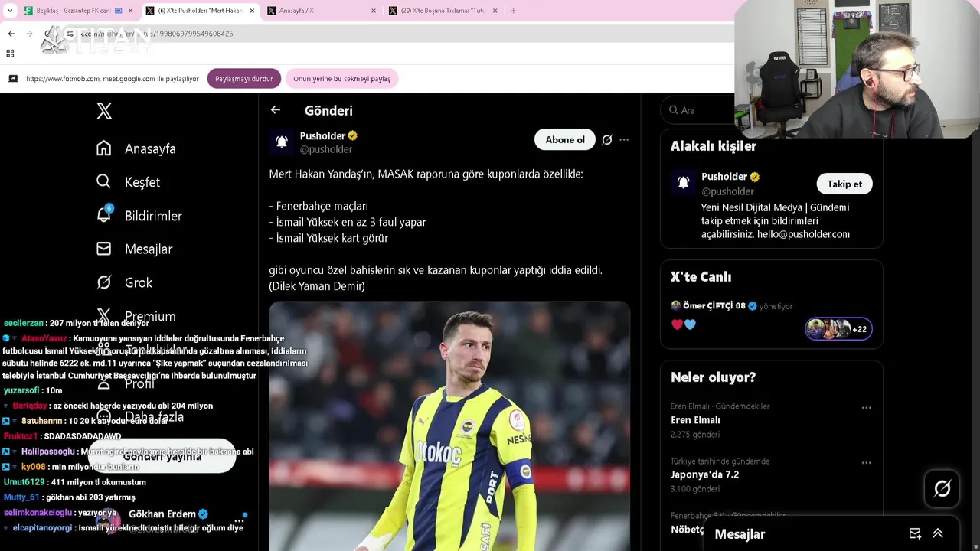Open Premium menu item
Image resolution: width=980 pixels, height=551 pixels.
[150, 316]
